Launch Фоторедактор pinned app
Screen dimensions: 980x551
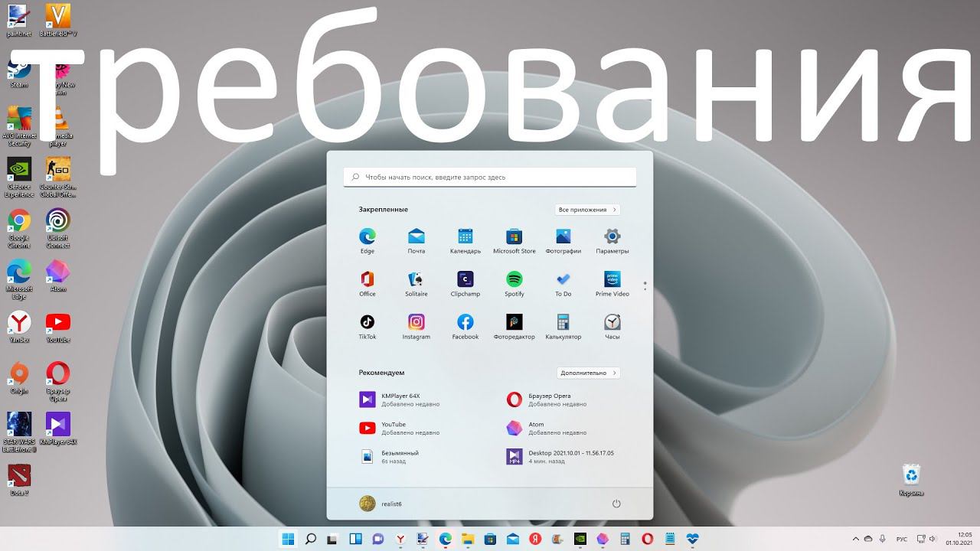tap(514, 326)
